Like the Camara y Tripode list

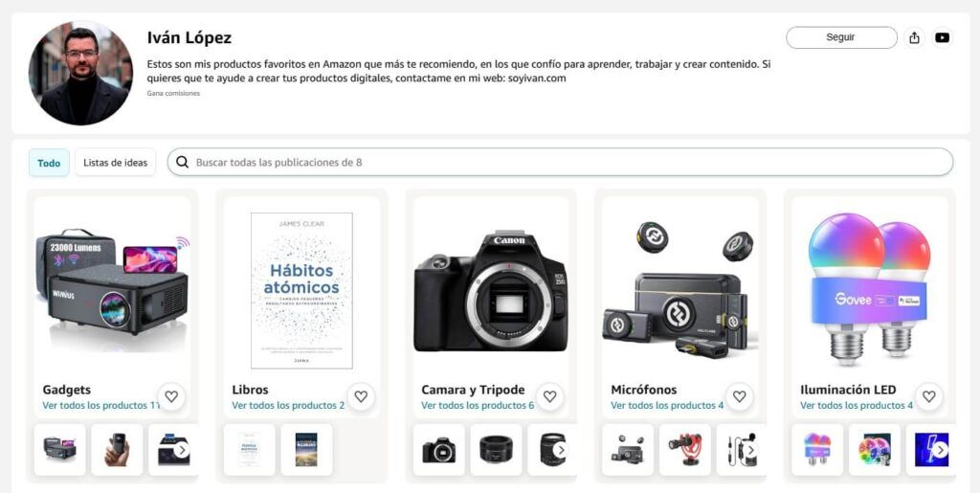(549, 396)
